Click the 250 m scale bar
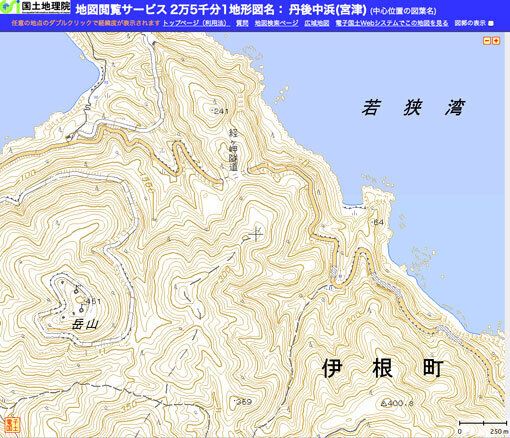The width and height of the screenshot is (510, 438). (x=483, y=426)
